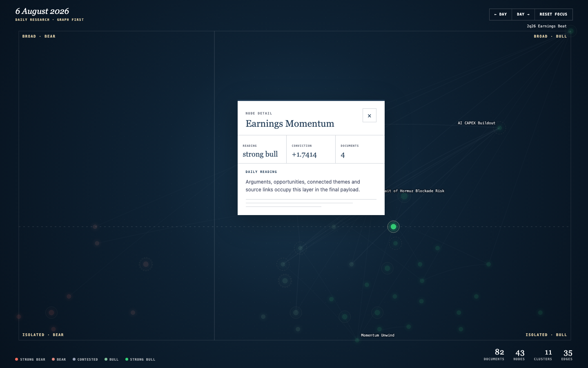Click the 43 Nodes counter
The width and height of the screenshot is (588, 368).
point(519,355)
